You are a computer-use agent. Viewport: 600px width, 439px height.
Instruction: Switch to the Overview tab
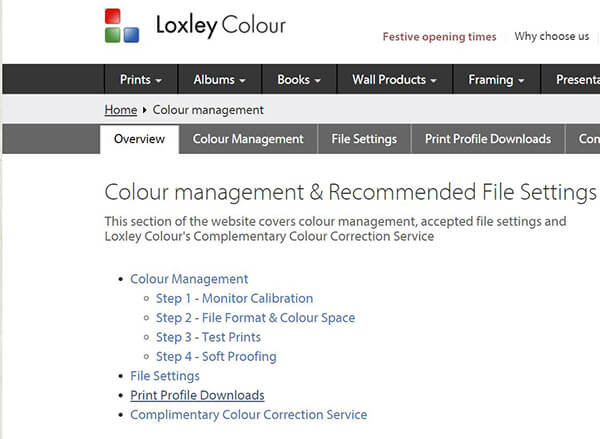click(x=139, y=139)
